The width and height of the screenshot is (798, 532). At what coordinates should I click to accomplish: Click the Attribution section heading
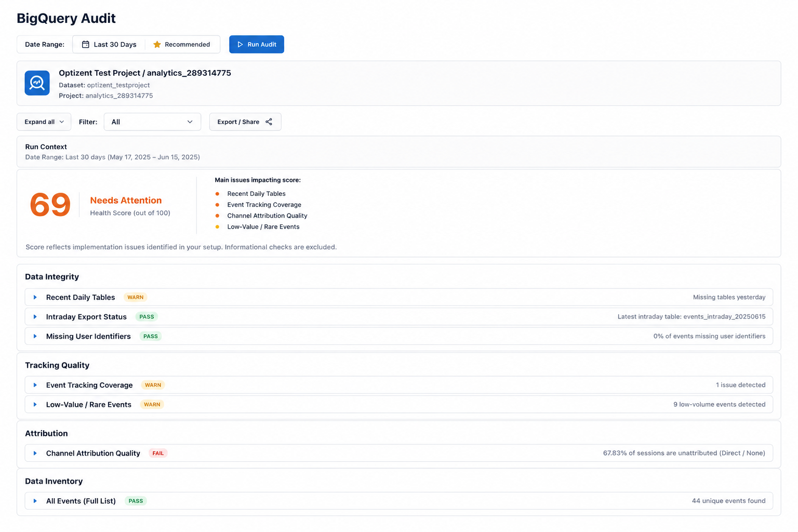pyautogui.click(x=46, y=433)
